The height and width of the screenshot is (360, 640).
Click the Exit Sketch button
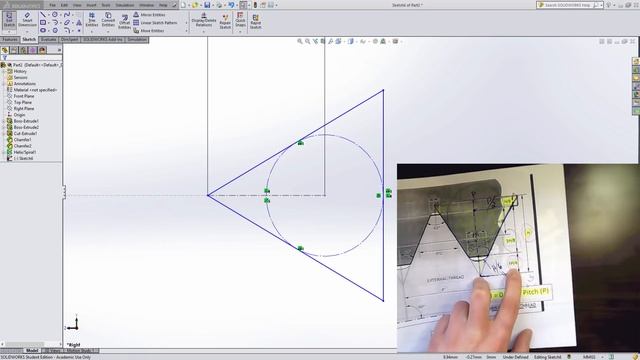(x=9, y=20)
